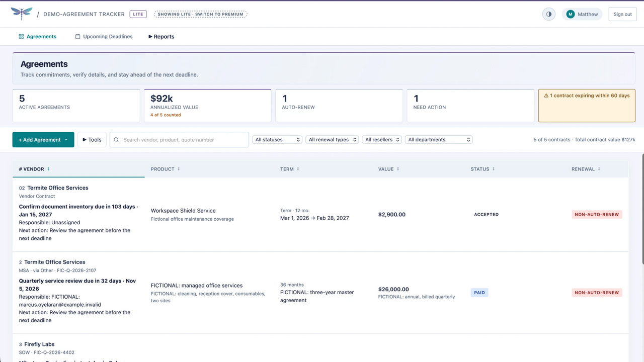Sort by the Status column header
This screenshot has height=362, width=644.
pos(482,169)
